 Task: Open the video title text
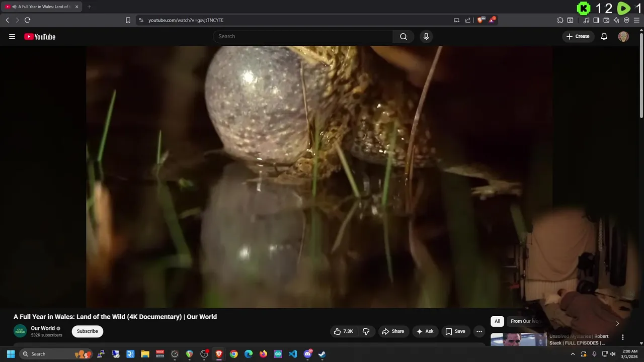115,317
